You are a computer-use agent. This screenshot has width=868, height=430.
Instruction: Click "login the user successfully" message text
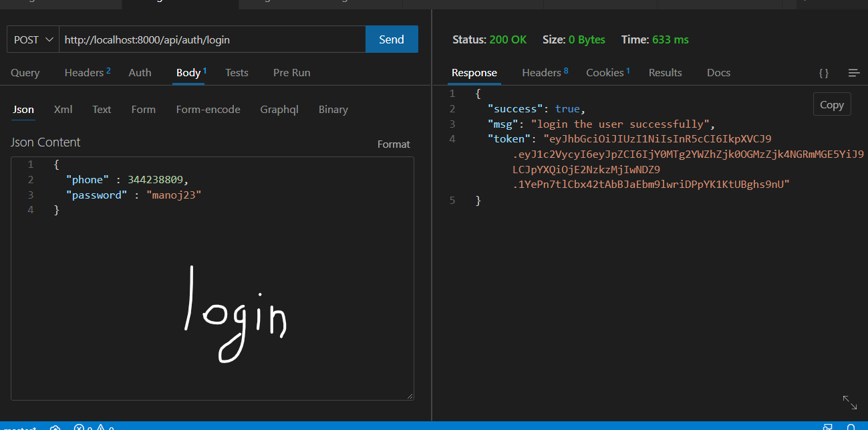click(x=619, y=124)
